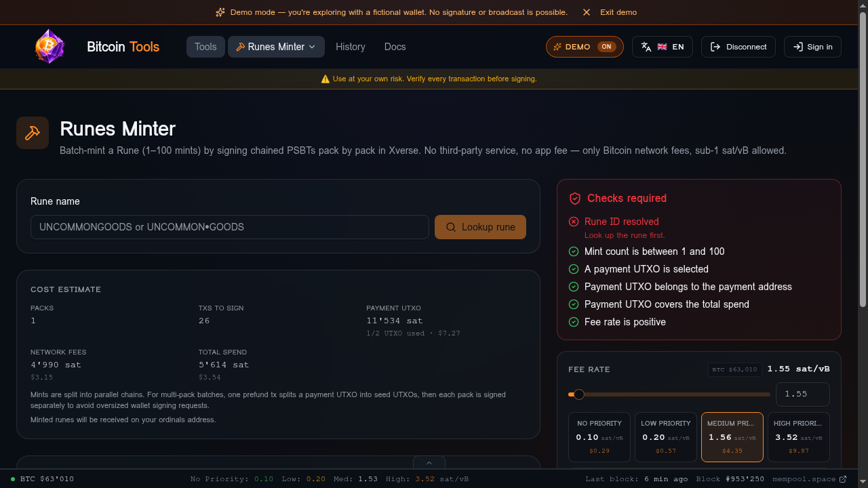Click the warning triangle icon in the risk notice

pyautogui.click(x=325, y=79)
